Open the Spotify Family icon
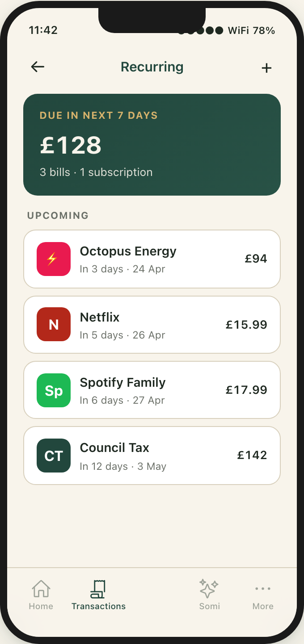304x644 pixels. [53, 390]
